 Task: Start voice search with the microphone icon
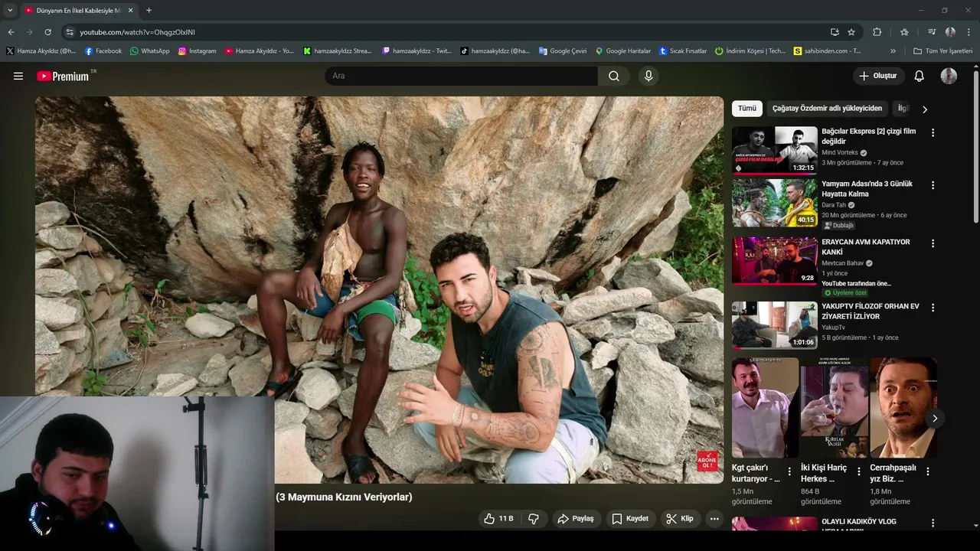[648, 76]
